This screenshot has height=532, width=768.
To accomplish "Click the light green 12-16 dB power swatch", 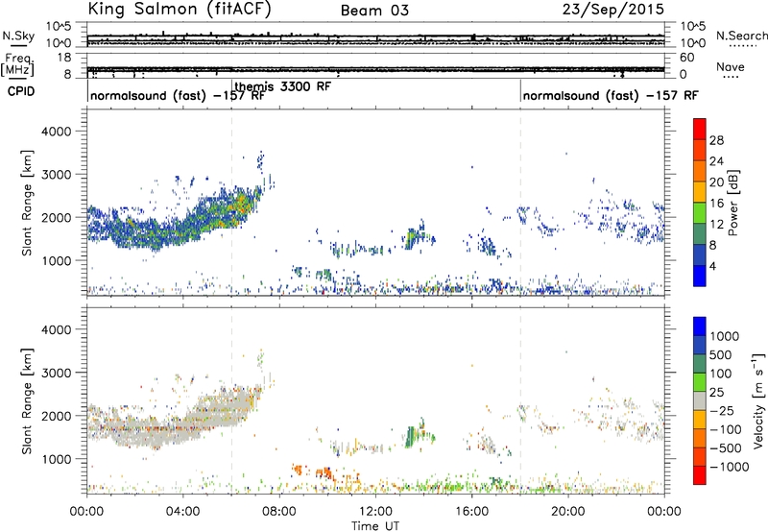I will click(700, 212).
